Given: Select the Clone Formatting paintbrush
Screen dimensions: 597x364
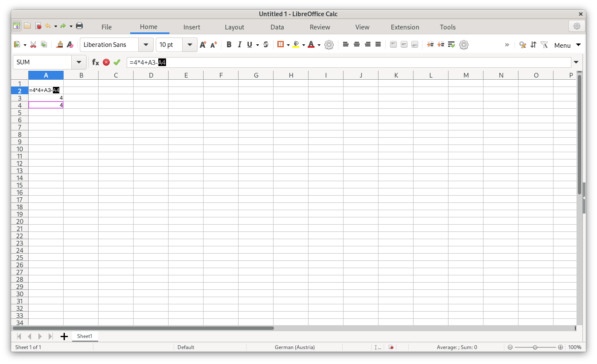Looking at the screenshot, I should 60,45.
